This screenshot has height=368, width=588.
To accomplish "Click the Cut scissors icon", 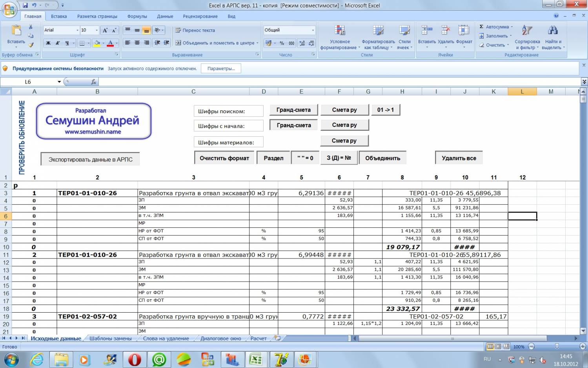I will click(x=31, y=27).
